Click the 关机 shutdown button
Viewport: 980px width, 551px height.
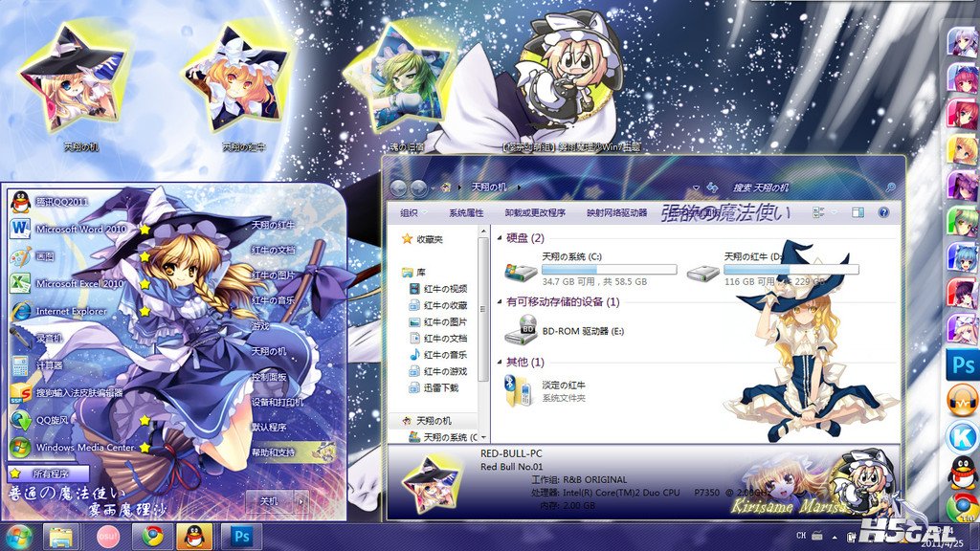coord(269,501)
